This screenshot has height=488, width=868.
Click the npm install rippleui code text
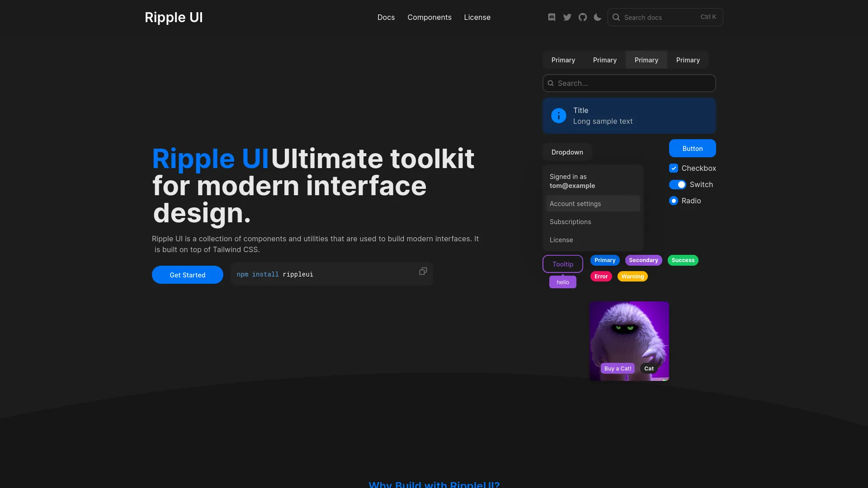tap(275, 274)
